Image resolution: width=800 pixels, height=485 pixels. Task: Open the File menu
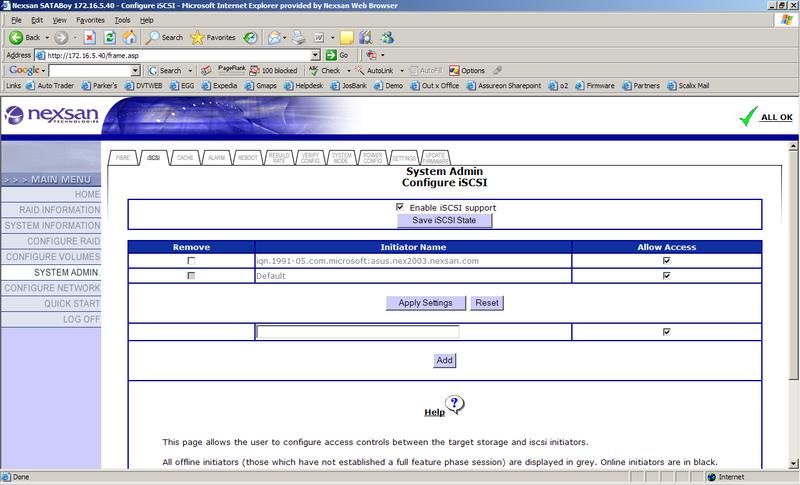pyautogui.click(x=16, y=20)
